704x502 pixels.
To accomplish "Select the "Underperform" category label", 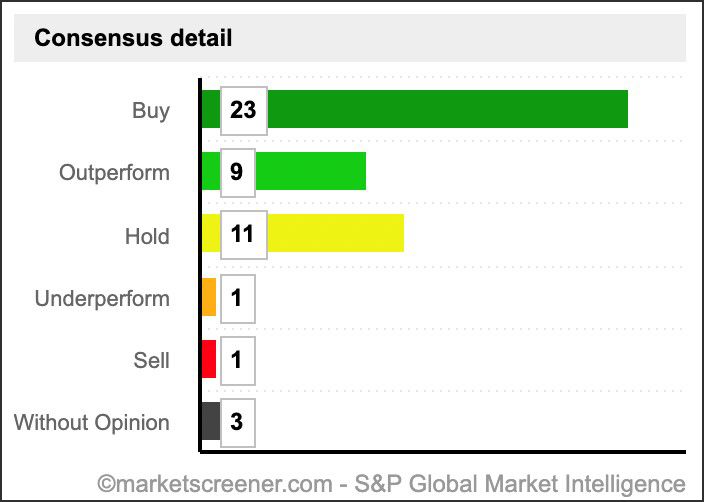I will tap(102, 298).
